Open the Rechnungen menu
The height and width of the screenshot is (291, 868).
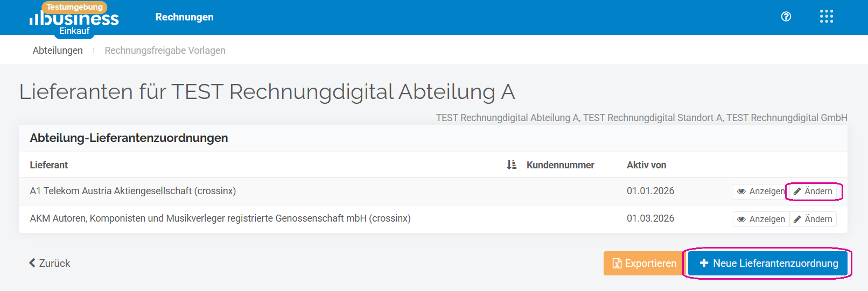pos(184,17)
